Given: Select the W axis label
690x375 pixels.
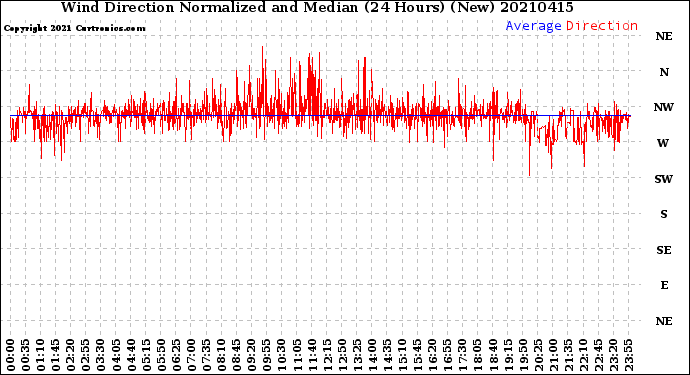Looking at the screenshot, I should pyautogui.click(x=663, y=143).
